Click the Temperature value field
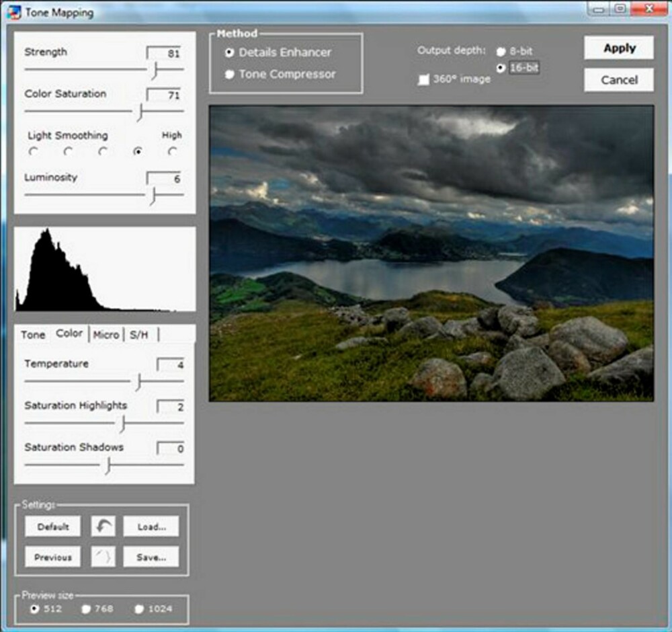Viewport: 672px width, 632px height. (171, 365)
